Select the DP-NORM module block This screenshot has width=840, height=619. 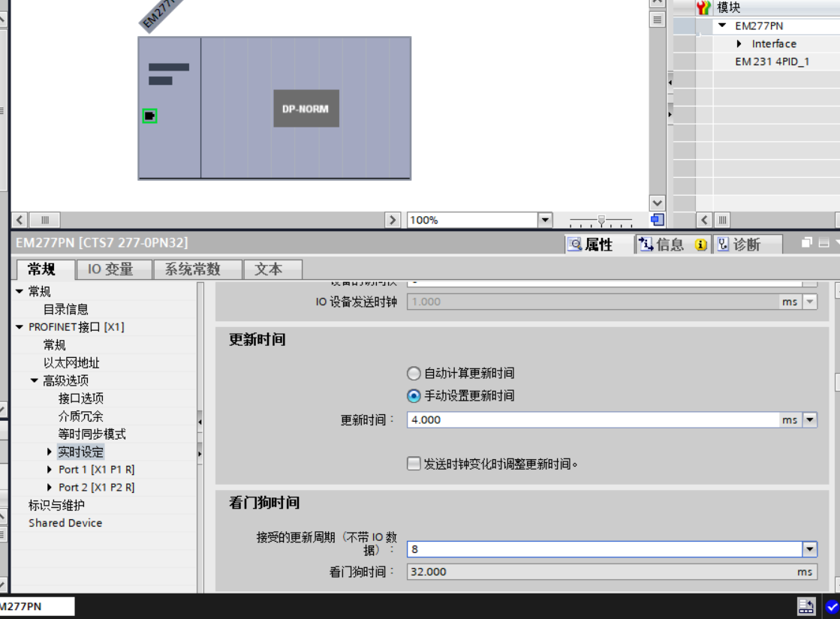click(306, 108)
